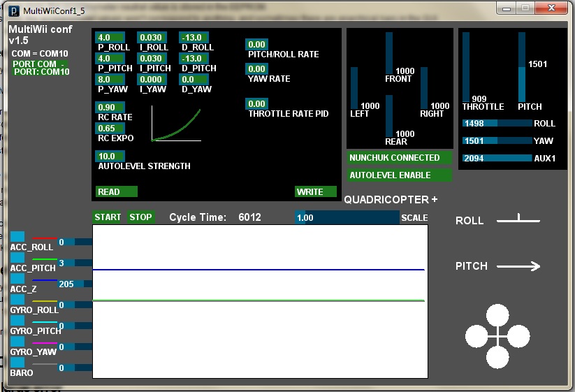The height and width of the screenshot is (392, 575).
Task: Select the D_PITCH value field
Action: point(194,58)
